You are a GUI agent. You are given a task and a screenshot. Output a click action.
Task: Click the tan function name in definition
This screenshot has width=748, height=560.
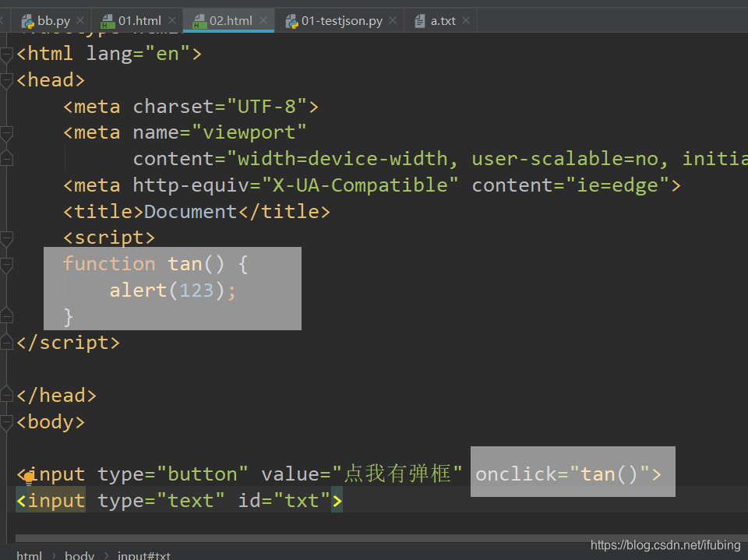click(x=185, y=264)
